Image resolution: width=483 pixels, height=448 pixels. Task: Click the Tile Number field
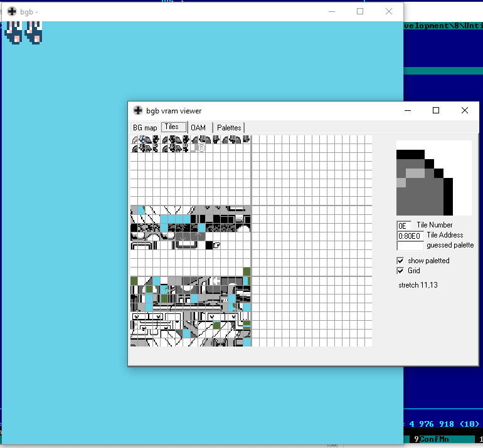(x=404, y=226)
